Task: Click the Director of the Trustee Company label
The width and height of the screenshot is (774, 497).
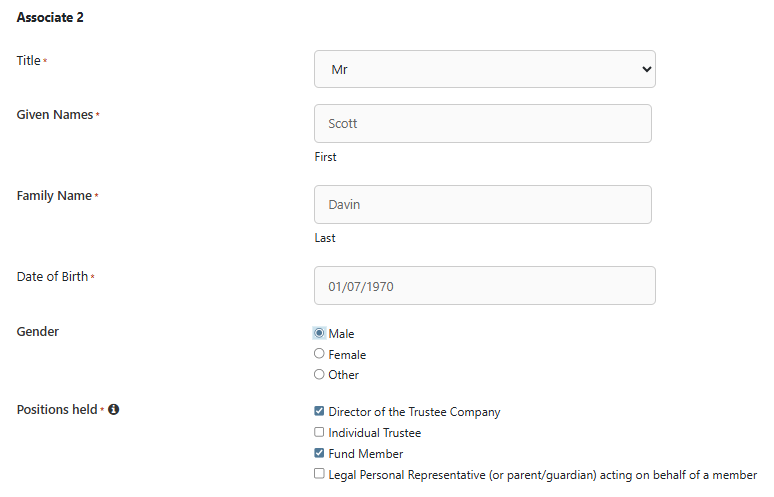Action: point(414,412)
